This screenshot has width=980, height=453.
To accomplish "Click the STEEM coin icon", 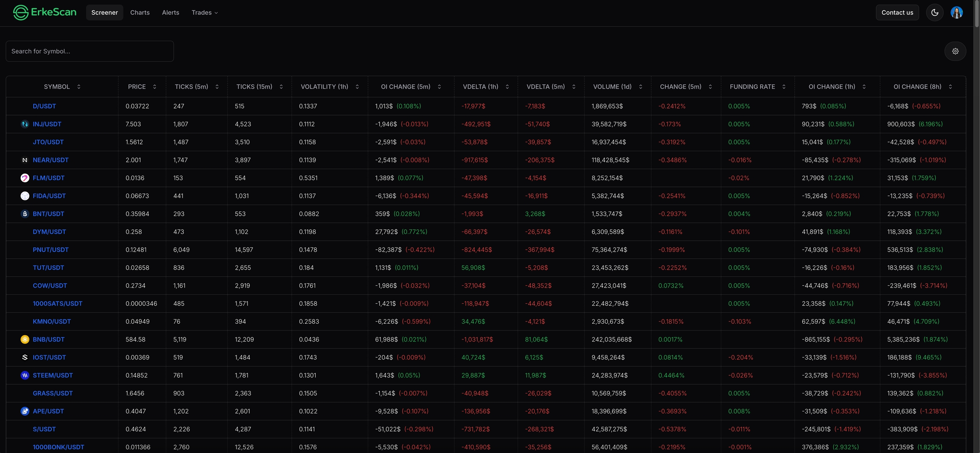I will [x=25, y=375].
